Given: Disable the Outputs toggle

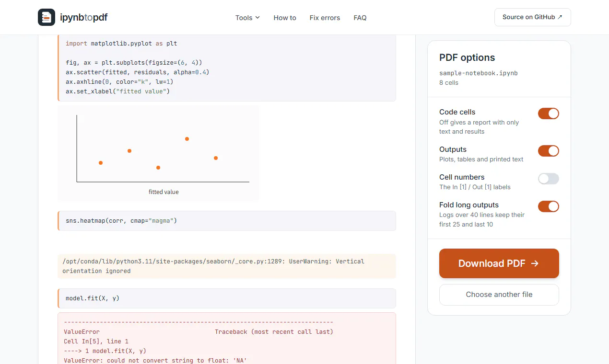Looking at the screenshot, I should tap(548, 151).
